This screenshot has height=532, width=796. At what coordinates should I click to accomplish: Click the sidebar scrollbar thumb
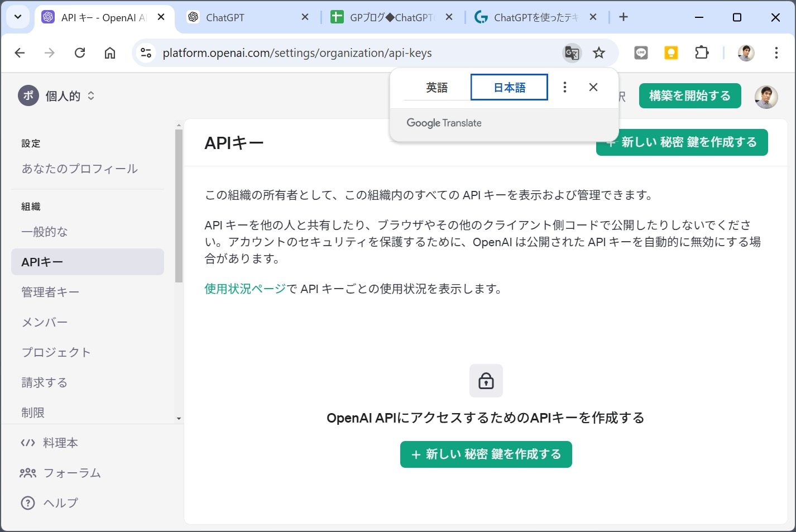click(x=179, y=206)
